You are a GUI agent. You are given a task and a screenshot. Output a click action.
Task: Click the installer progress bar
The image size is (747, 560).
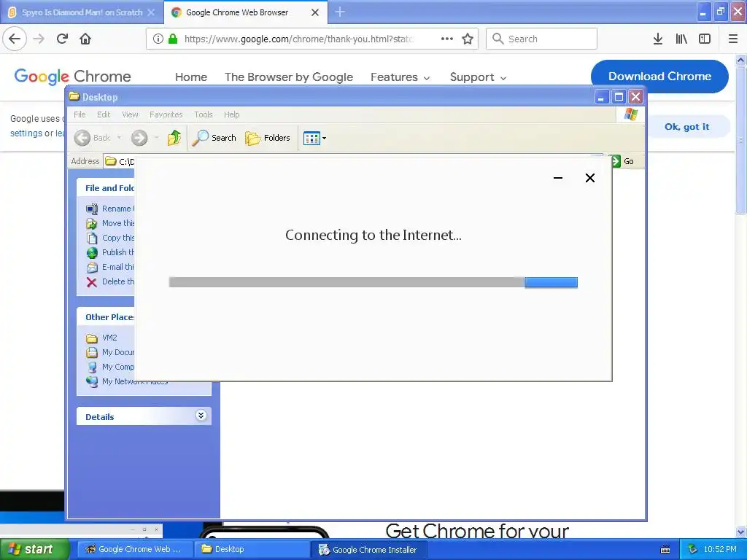[373, 282]
